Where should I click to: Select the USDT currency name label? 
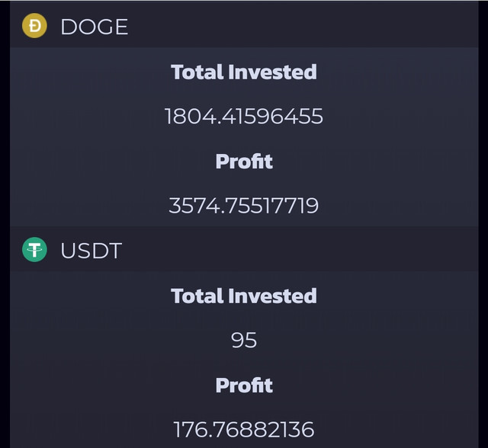[x=91, y=251]
